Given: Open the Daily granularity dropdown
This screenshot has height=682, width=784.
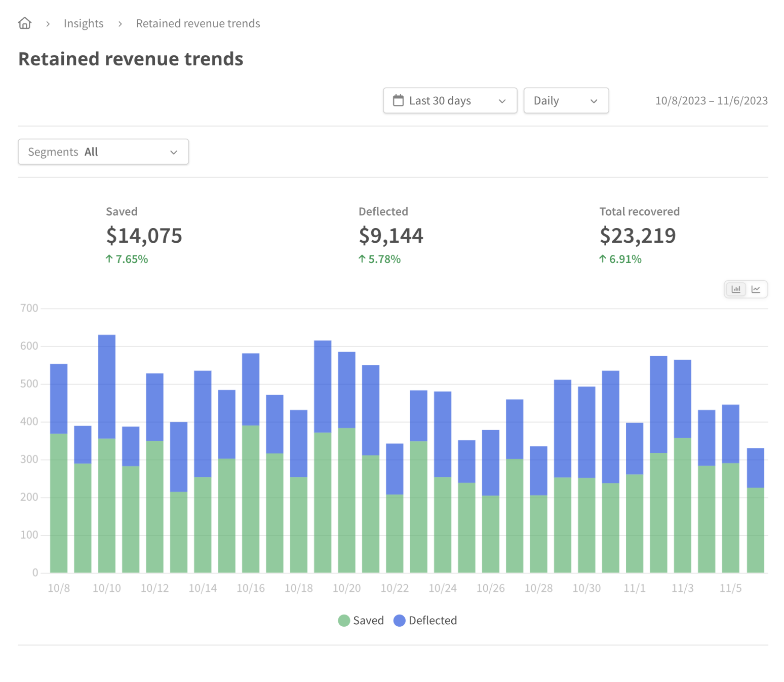Looking at the screenshot, I should tap(566, 100).
